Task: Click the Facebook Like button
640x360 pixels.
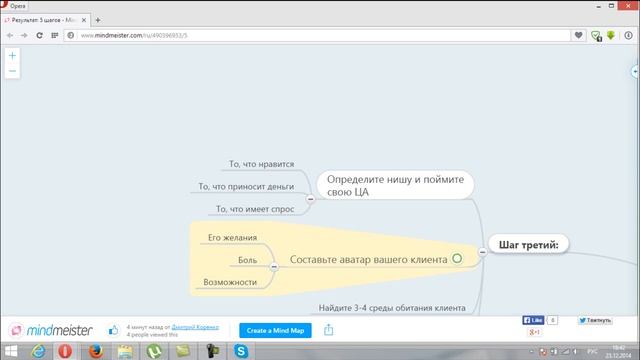Action: (x=533, y=320)
